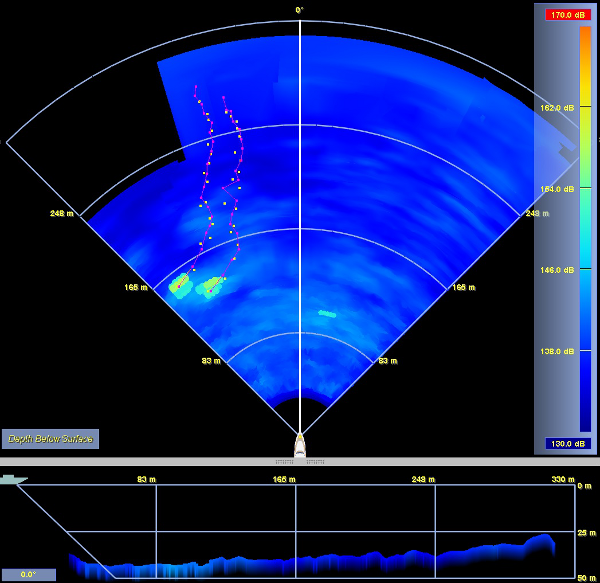Click the left grip on the pane divider
Screen dimensions: 600x583
point(285,462)
